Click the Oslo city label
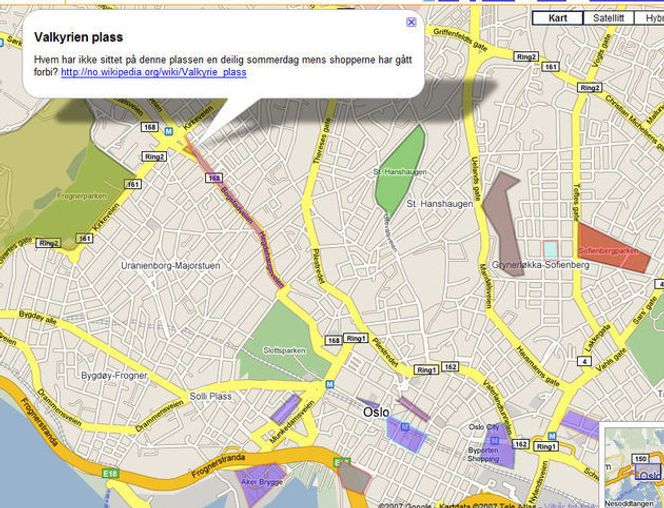The width and height of the screenshot is (664, 508). [x=376, y=412]
